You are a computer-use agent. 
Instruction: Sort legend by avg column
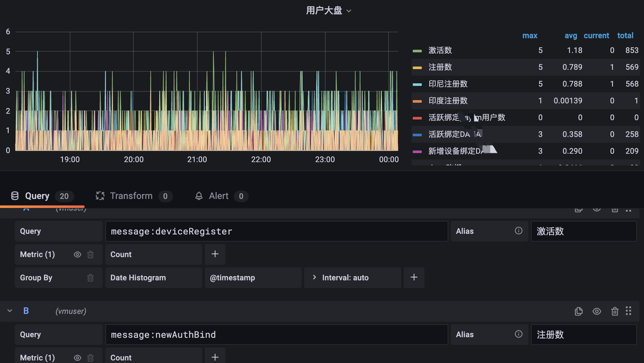pos(571,36)
